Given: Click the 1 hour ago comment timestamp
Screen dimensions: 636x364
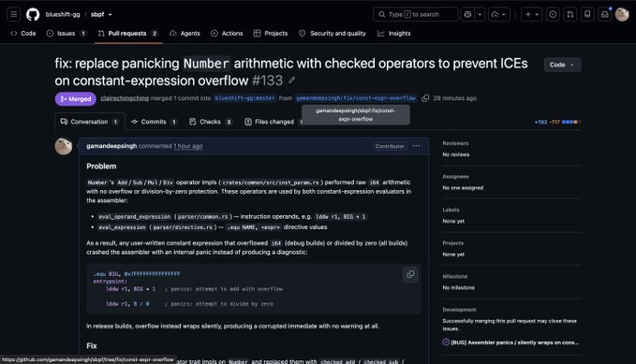Looking at the screenshot, I should point(188,146).
